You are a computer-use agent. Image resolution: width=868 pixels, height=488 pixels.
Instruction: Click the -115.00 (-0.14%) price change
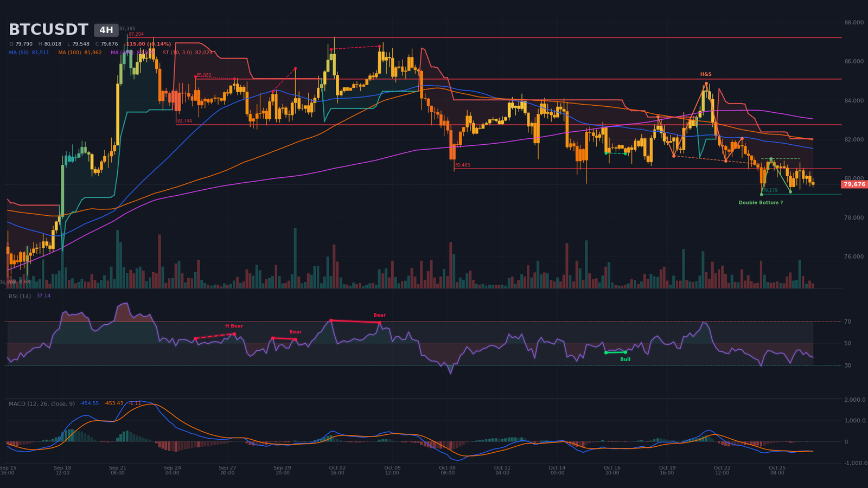click(x=148, y=44)
